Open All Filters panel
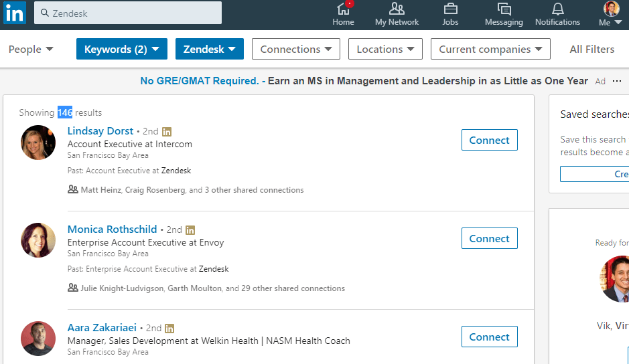Viewport: 629px width, 364px height. 591,49
